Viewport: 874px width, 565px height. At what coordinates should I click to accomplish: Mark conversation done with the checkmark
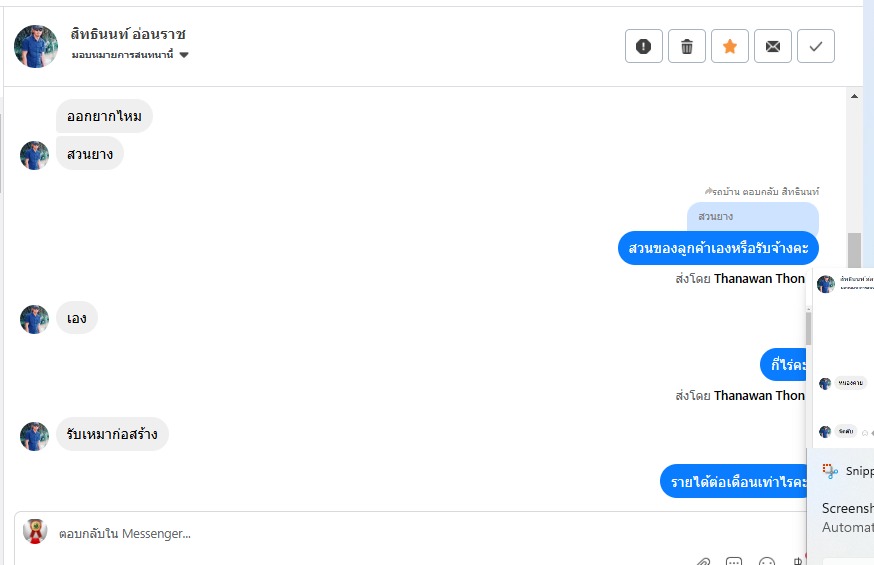pos(816,46)
